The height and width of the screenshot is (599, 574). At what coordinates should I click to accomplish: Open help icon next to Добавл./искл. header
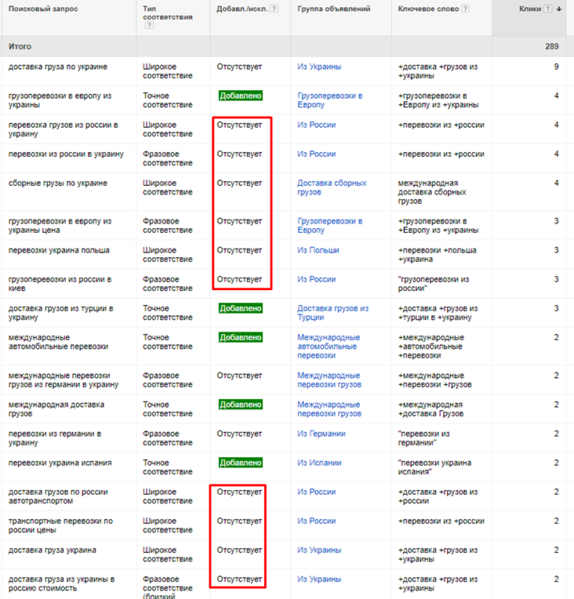(x=274, y=9)
